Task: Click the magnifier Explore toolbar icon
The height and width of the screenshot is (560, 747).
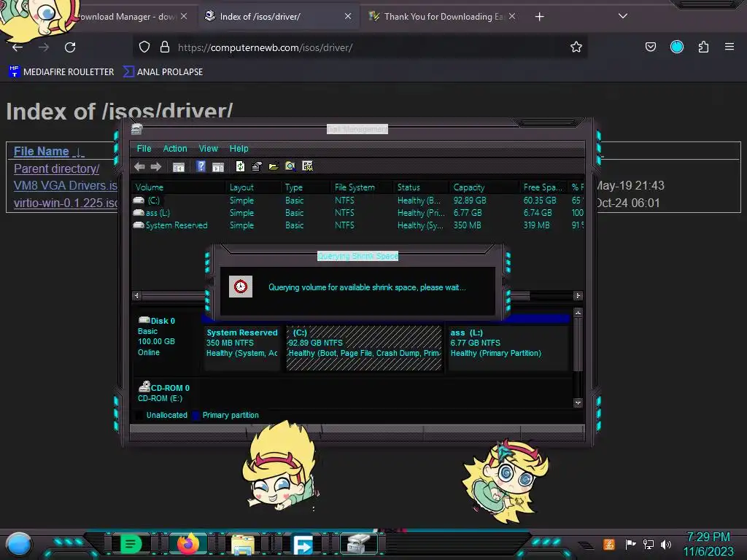Action: [290, 166]
